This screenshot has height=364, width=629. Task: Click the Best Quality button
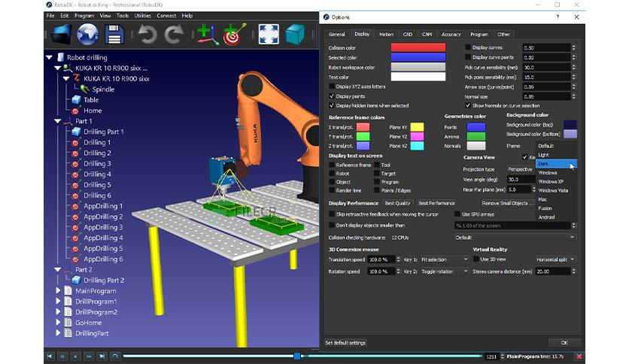click(x=397, y=203)
